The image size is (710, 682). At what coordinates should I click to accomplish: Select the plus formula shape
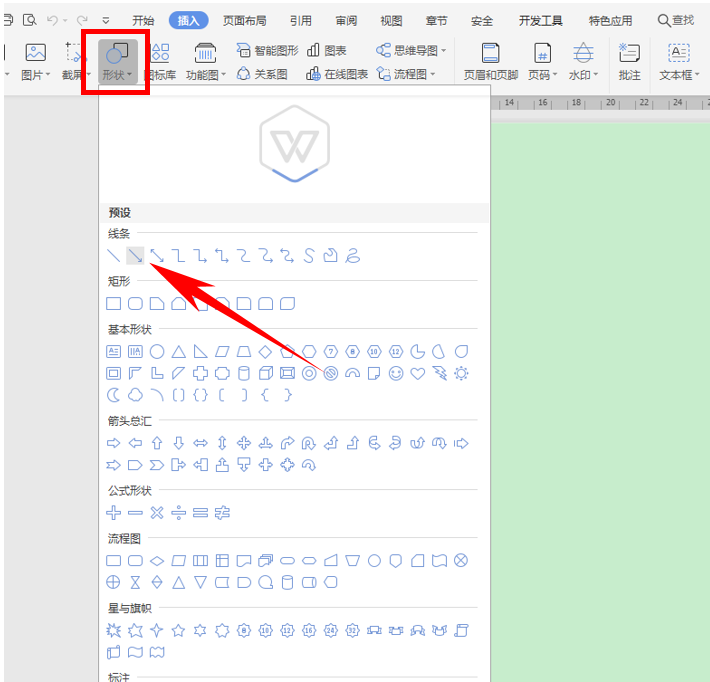[x=113, y=513]
